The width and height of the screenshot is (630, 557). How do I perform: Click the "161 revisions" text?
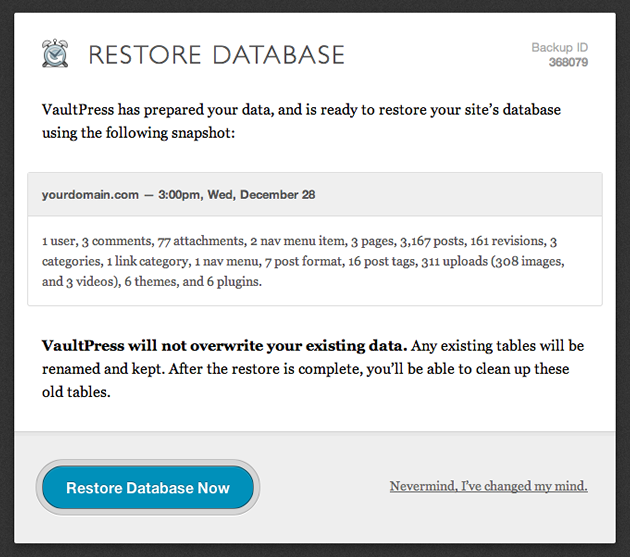[507, 241]
